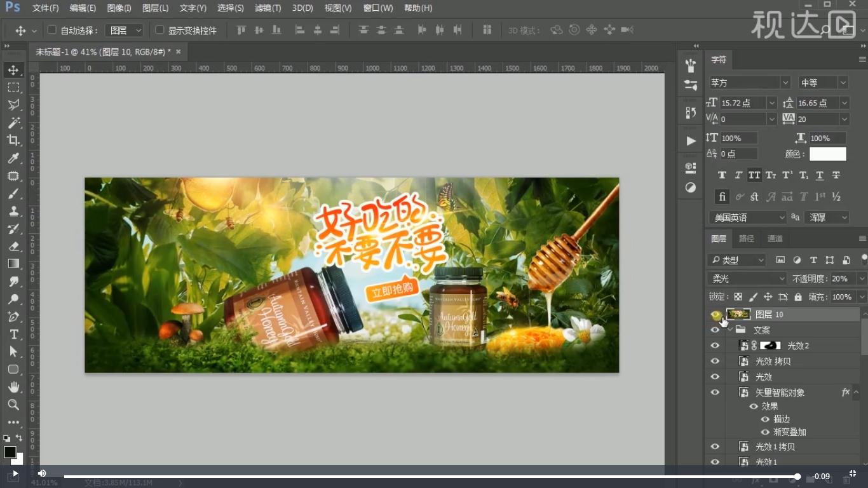Click the 美国英语 language selector
Viewport: 868px width, 488px height.
(747, 217)
